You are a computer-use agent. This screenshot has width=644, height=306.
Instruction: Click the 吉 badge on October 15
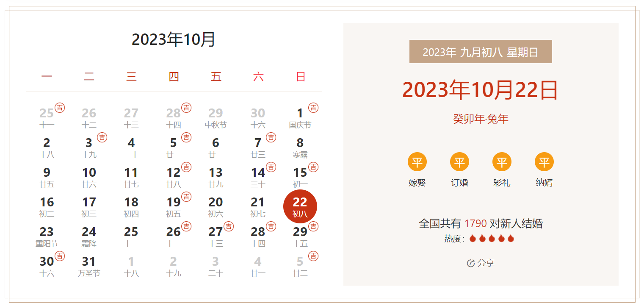[313, 167]
